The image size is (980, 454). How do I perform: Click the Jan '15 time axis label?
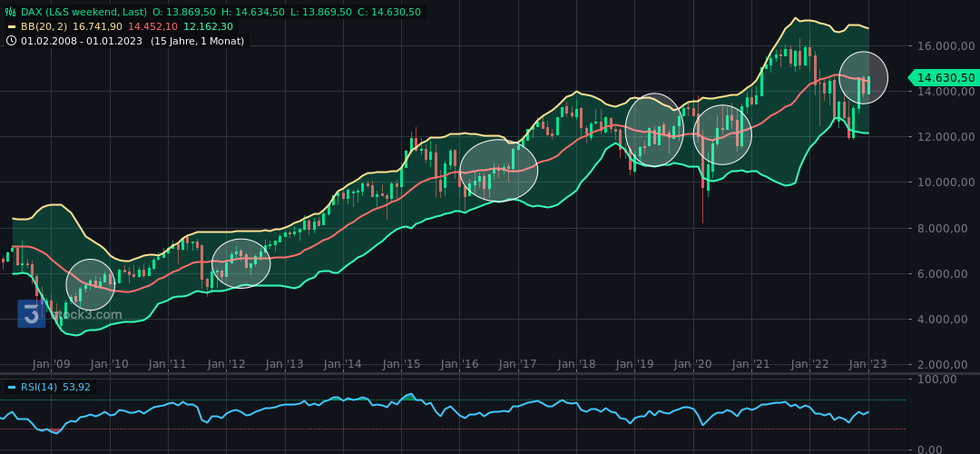pos(401,364)
